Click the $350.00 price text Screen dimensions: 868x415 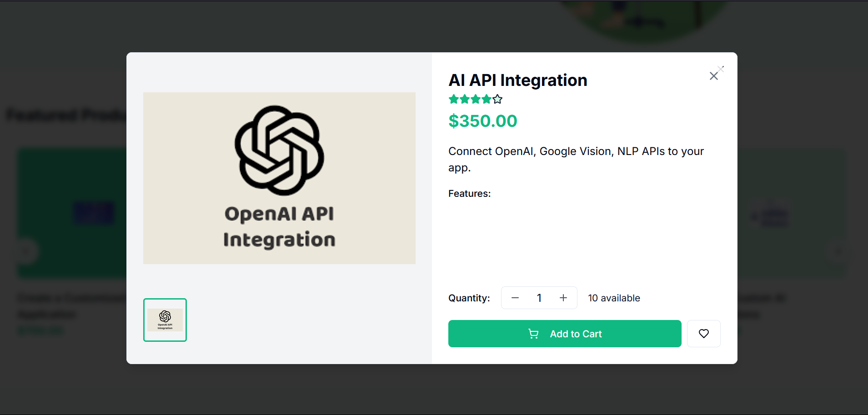483,121
